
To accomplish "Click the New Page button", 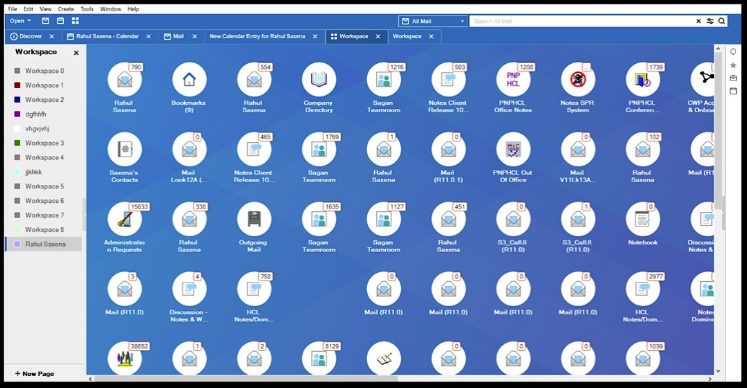I will point(35,374).
